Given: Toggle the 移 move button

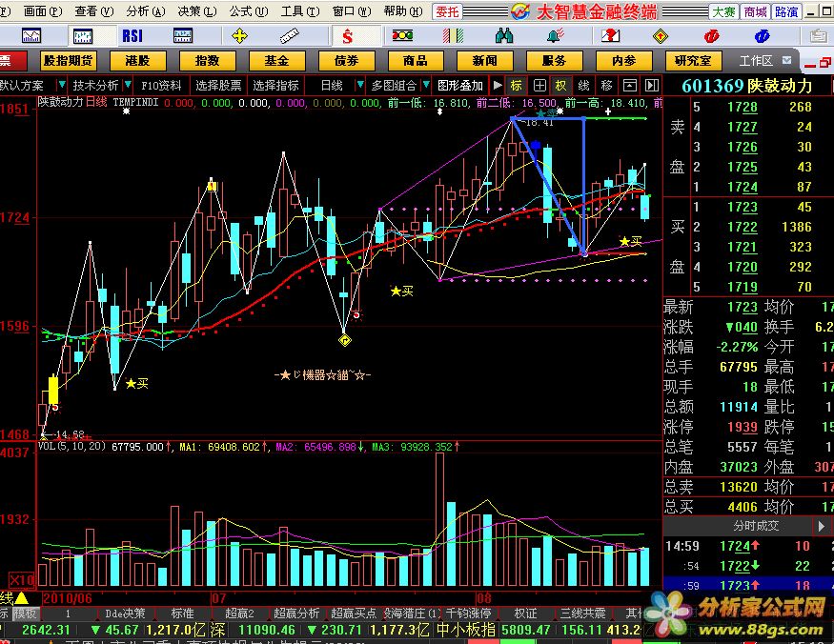Looking at the screenshot, I should 606,85.
